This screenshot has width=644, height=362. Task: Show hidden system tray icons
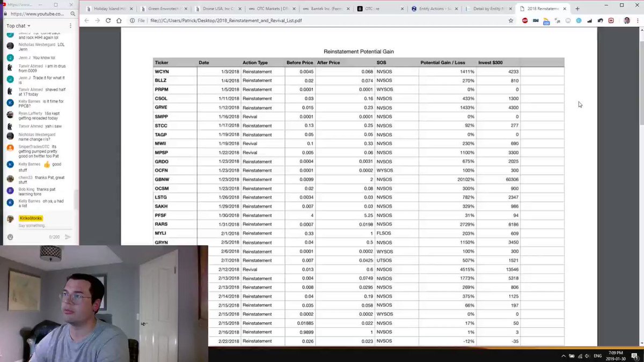point(563,356)
